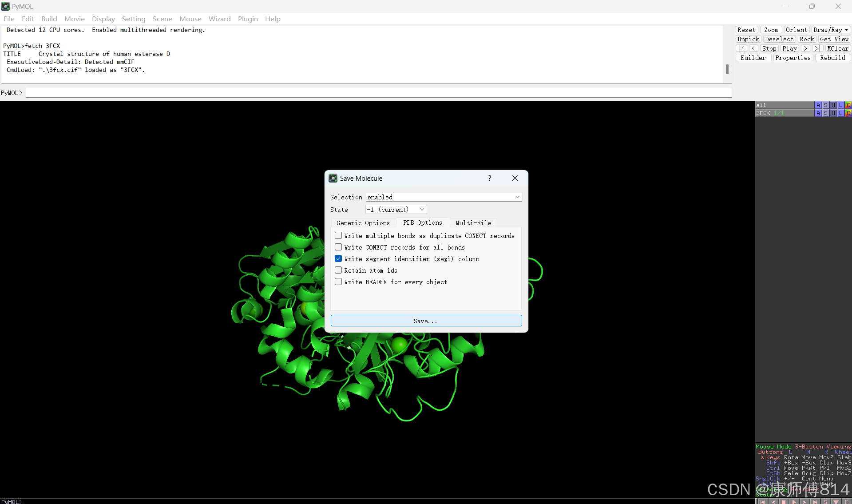Step forward one frame in the top panel
852x504 pixels.
coord(805,48)
